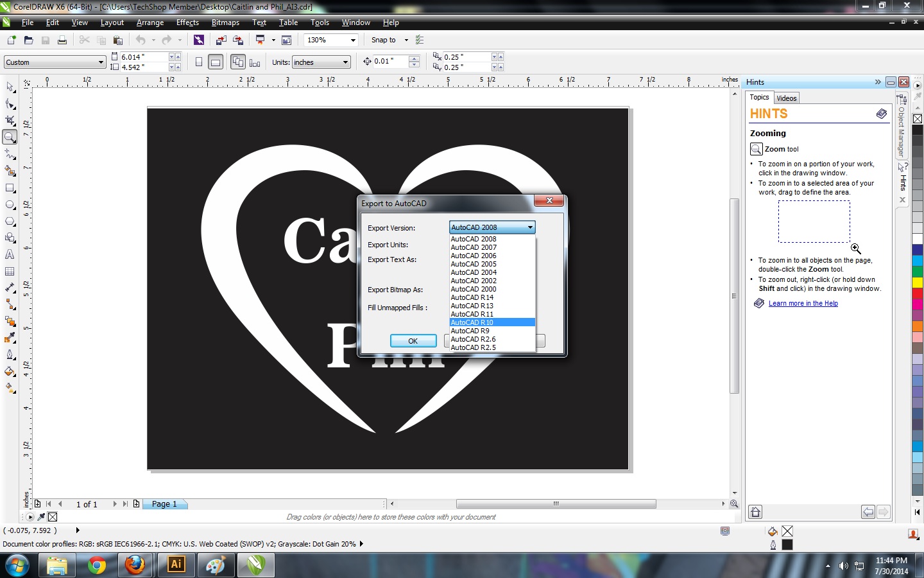Viewport: 924px width, 578px height.
Task: Open the Effects menu
Action: click(x=187, y=22)
